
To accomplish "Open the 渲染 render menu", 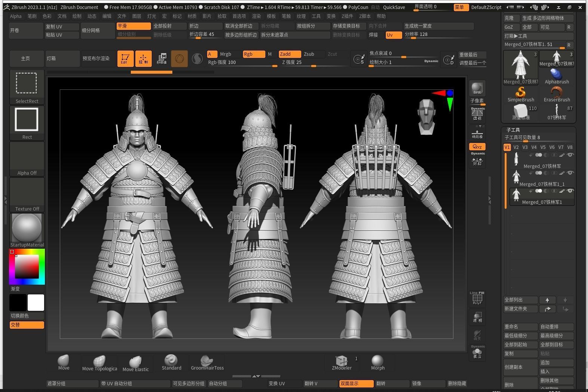I will (x=256, y=16).
